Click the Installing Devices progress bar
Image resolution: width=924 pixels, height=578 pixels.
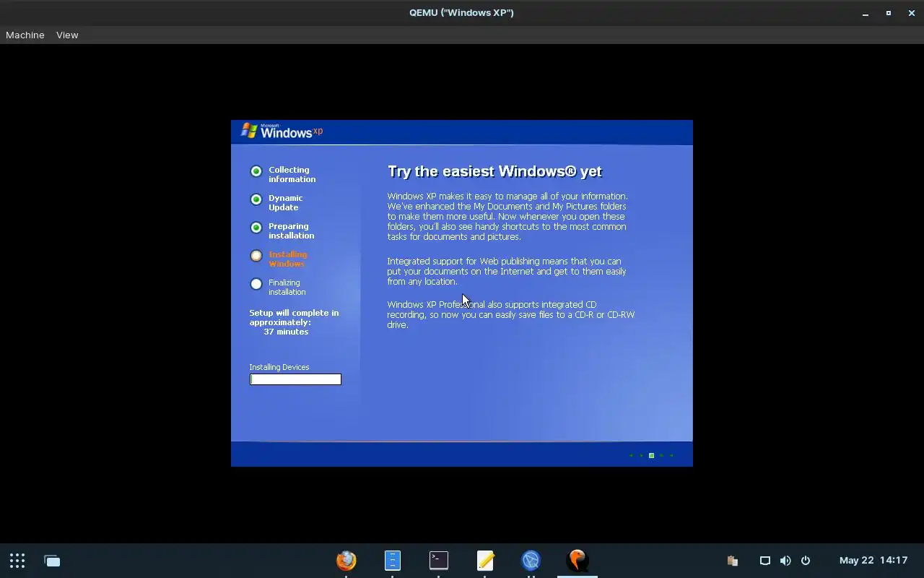[295, 379]
